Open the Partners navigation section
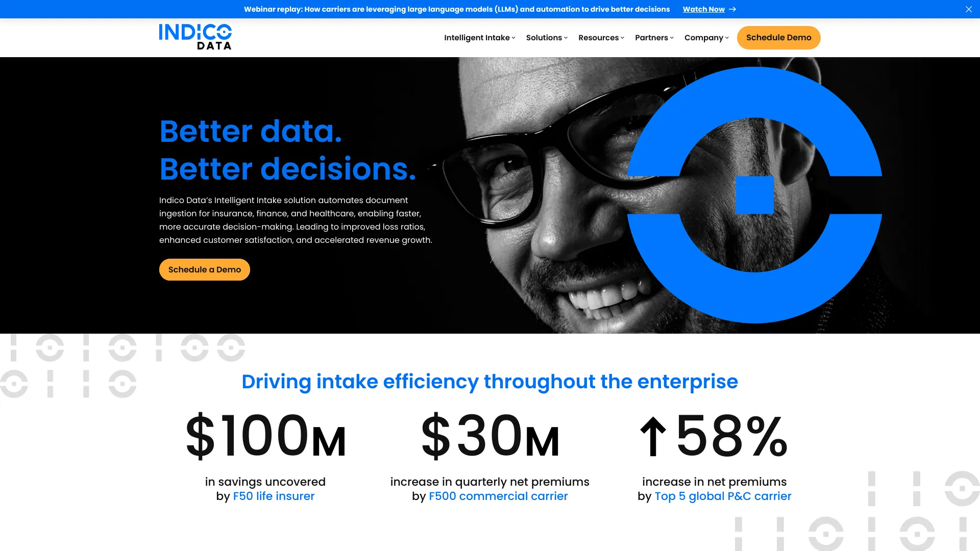 [x=653, y=37]
